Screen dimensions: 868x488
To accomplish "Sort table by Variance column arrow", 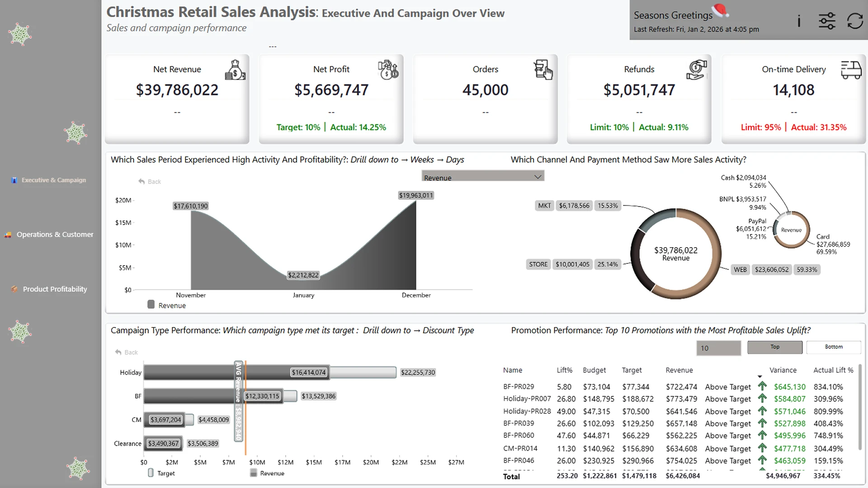I will pyautogui.click(x=759, y=376).
